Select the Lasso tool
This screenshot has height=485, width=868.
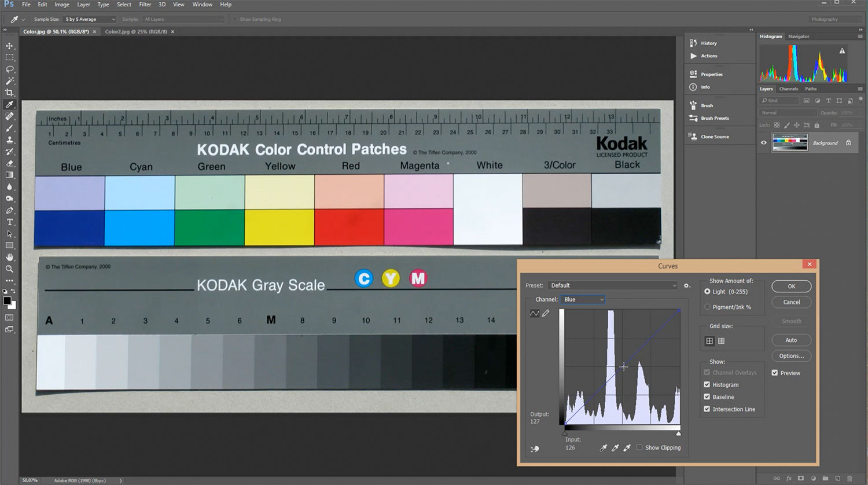click(x=9, y=69)
